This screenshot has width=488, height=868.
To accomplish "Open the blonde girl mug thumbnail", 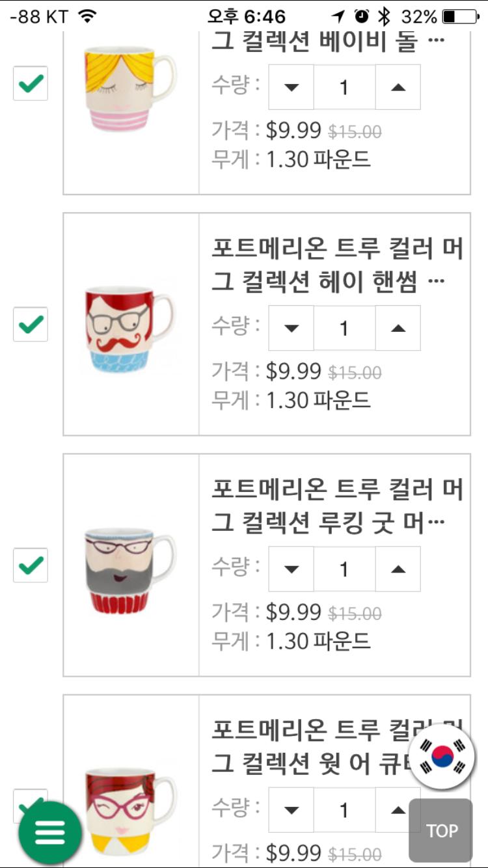I will [x=130, y=88].
